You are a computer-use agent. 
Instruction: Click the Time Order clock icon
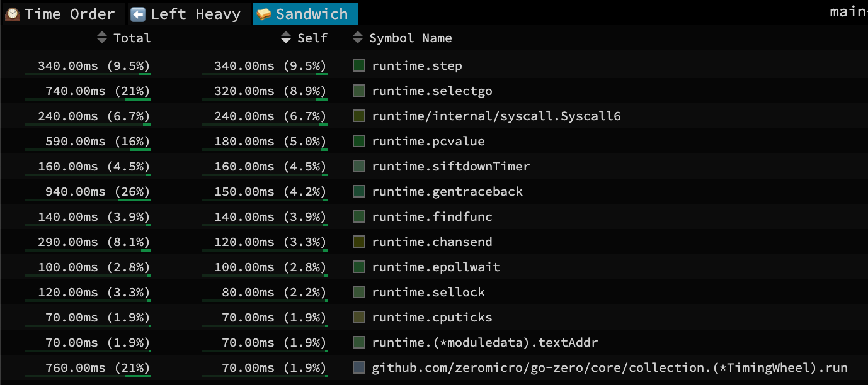coord(13,14)
